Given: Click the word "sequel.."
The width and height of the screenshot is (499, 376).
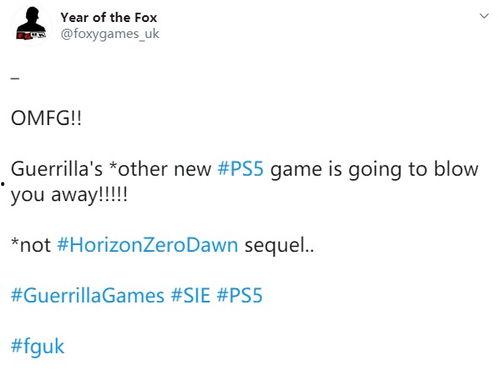Looking at the screenshot, I should coord(279,246).
